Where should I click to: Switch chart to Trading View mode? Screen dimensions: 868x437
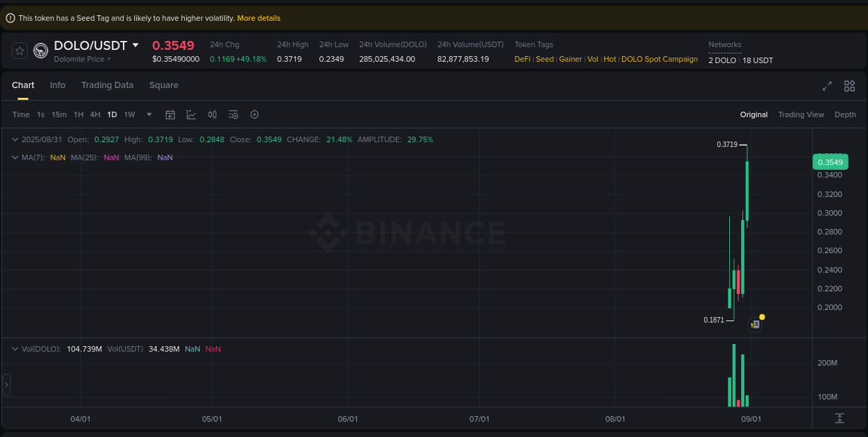pos(801,114)
